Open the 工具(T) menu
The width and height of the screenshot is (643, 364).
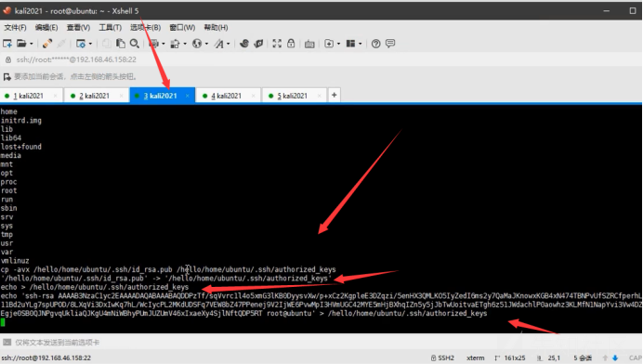pyautogui.click(x=110, y=28)
